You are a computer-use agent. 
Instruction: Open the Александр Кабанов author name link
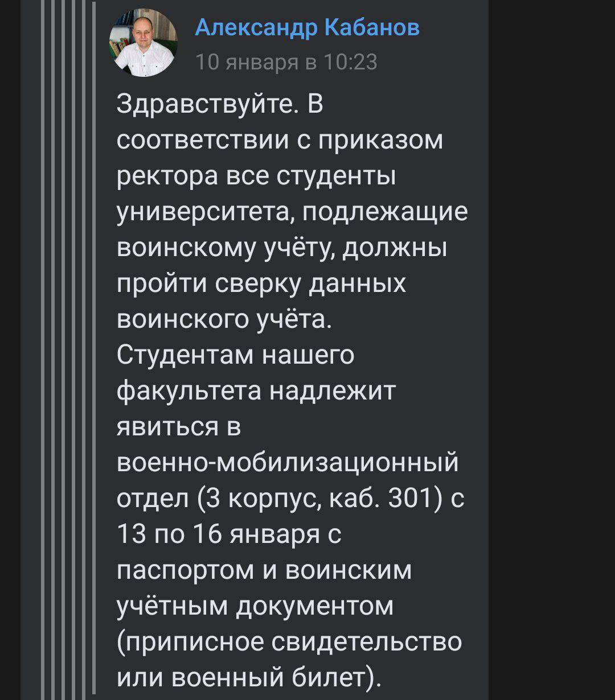pyautogui.click(x=307, y=26)
